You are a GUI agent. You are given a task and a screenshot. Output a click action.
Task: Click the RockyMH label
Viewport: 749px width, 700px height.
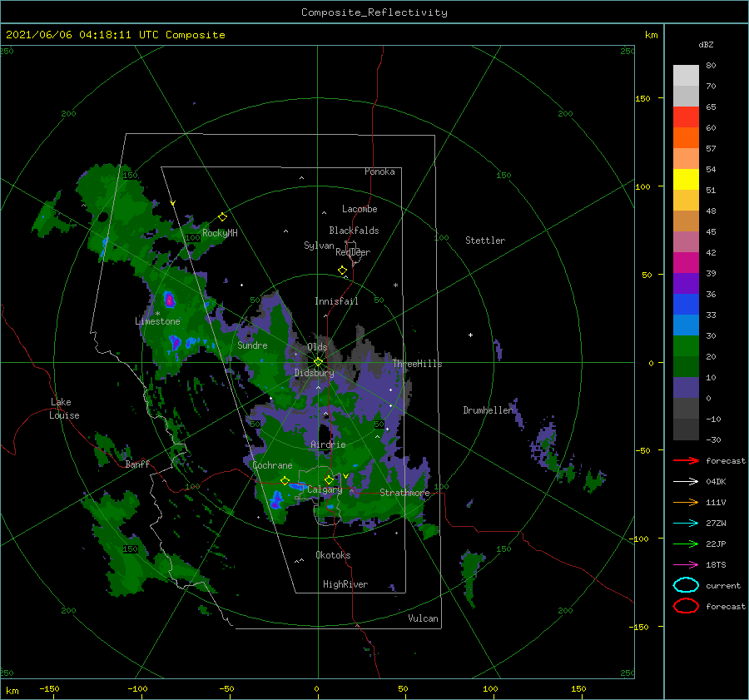pos(220,233)
